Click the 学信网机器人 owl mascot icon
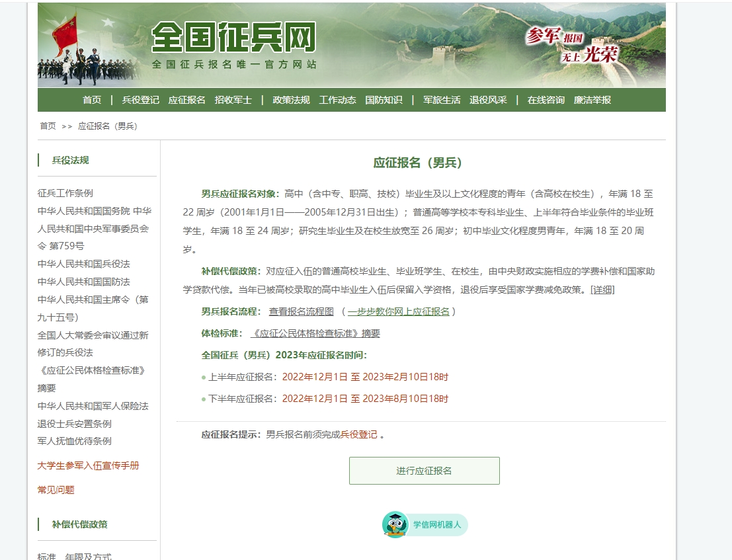 [x=395, y=524]
